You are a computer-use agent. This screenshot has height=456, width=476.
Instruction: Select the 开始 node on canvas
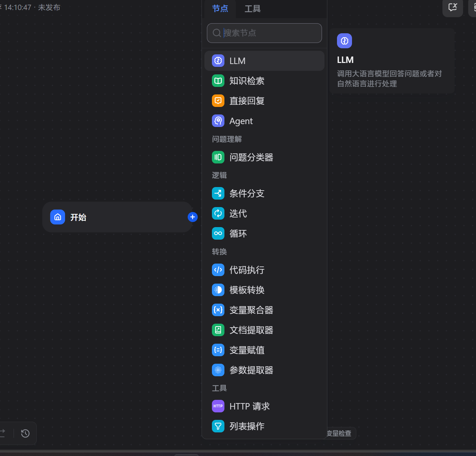click(x=118, y=217)
